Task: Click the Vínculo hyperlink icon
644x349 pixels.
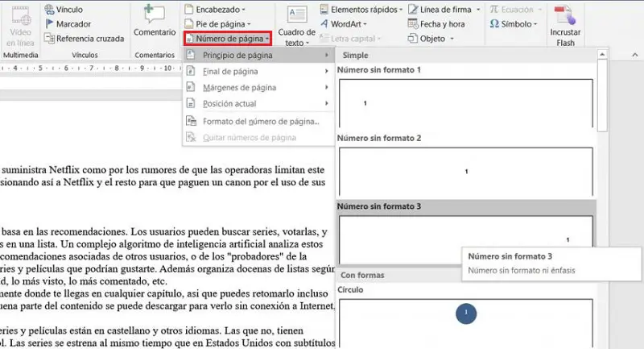Action: pyautogui.click(x=49, y=9)
